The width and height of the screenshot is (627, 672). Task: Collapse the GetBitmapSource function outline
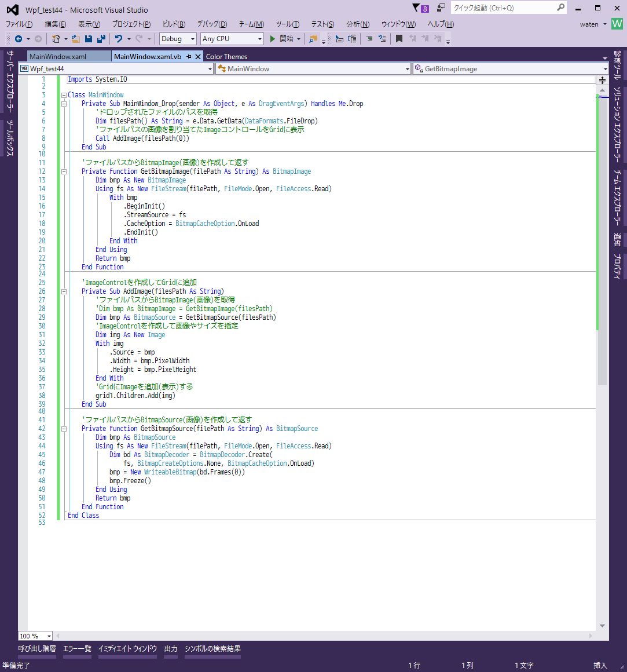[64, 429]
